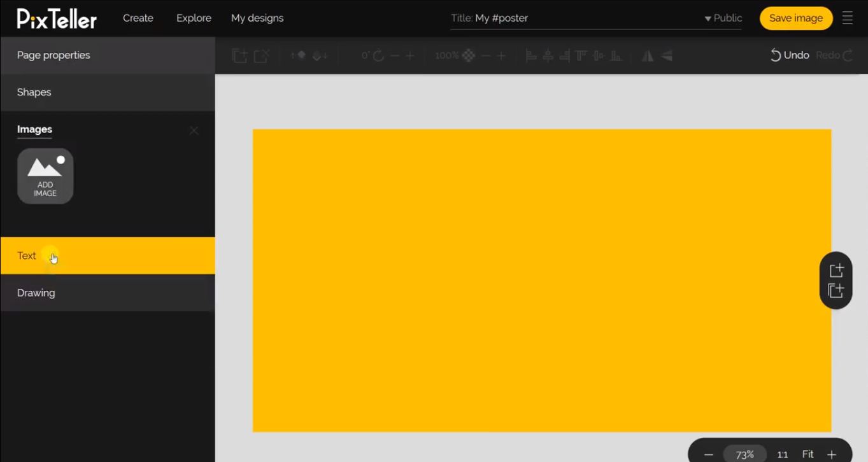868x462 pixels.
Task: Click the Undo arrow icon
Action: (775, 55)
